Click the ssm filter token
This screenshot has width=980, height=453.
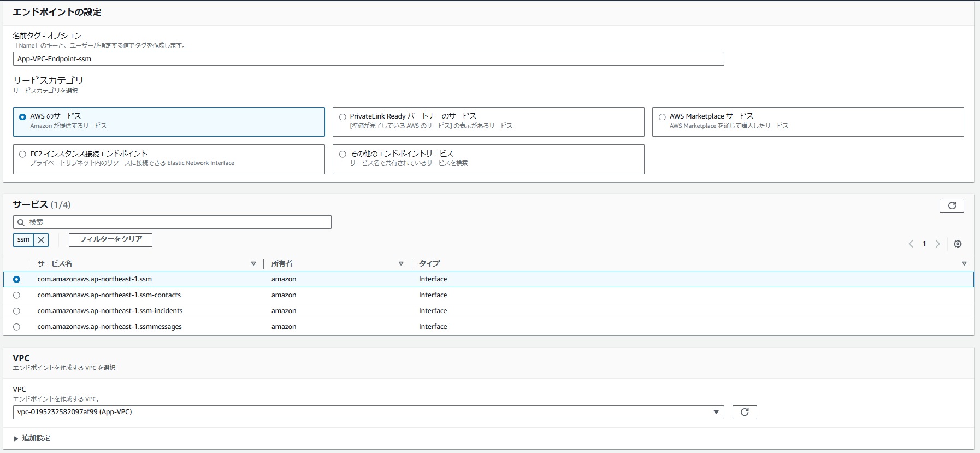pyautogui.click(x=23, y=240)
